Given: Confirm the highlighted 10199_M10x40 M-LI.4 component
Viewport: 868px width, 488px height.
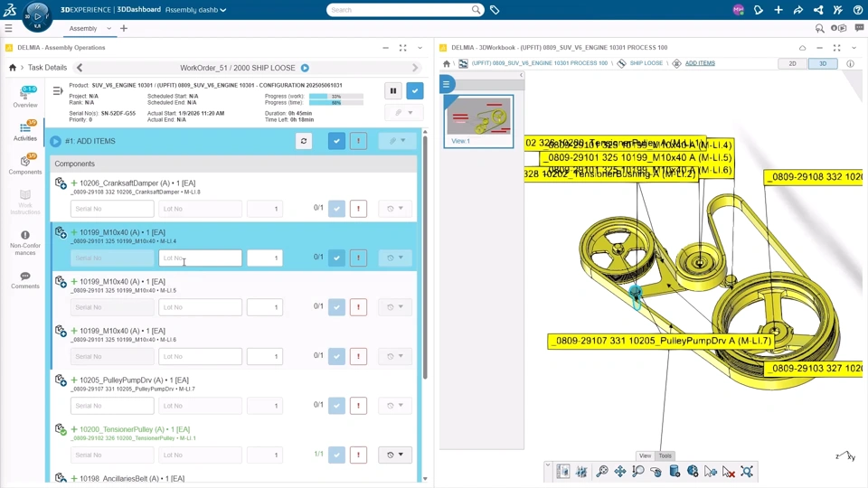Looking at the screenshot, I should pos(336,258).
